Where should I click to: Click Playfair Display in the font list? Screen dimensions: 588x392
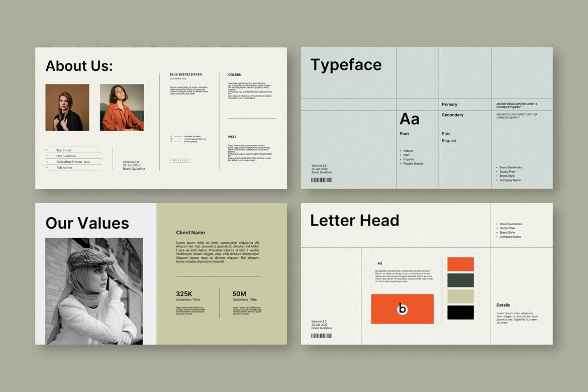point(413,164)
